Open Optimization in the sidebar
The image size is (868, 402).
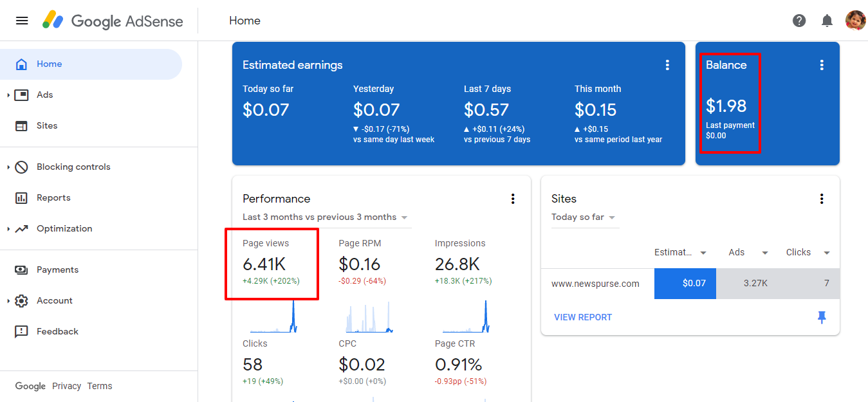click(x=91, y=229)
